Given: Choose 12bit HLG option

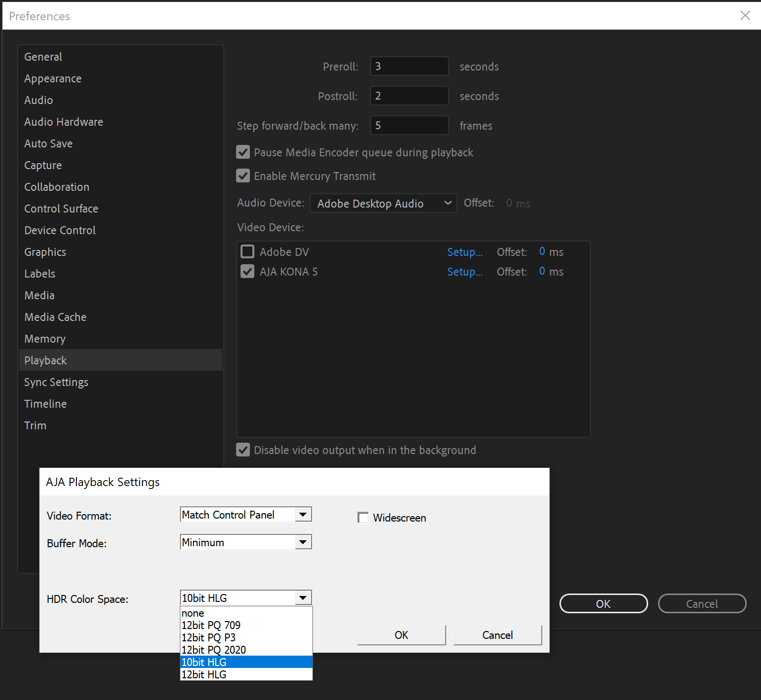Looking at the screenshot, I should coord(246,674).
